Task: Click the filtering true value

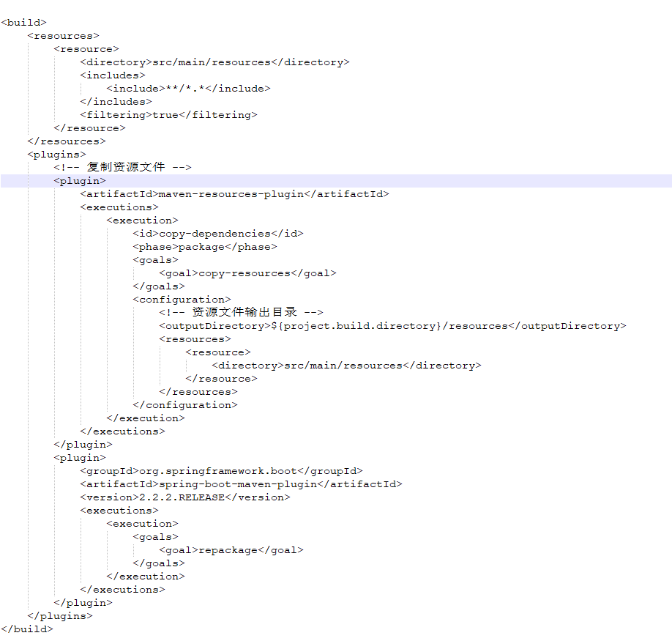Action: 166,114
